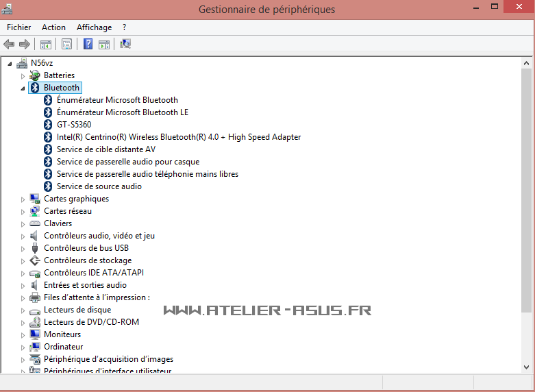Expand the Batteries category
The width and height of the screenshot is (535, 392).
[23, 75]
